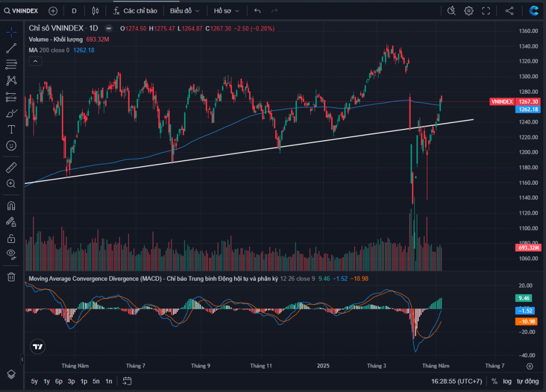
Task: Select MA 200 close indicator legend
Action: coord(49,50)
